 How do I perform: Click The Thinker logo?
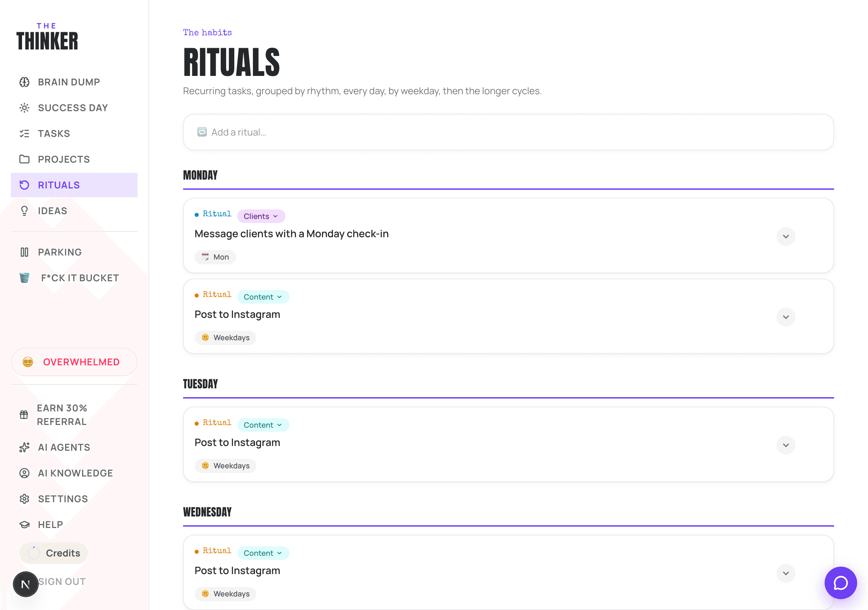47,37
